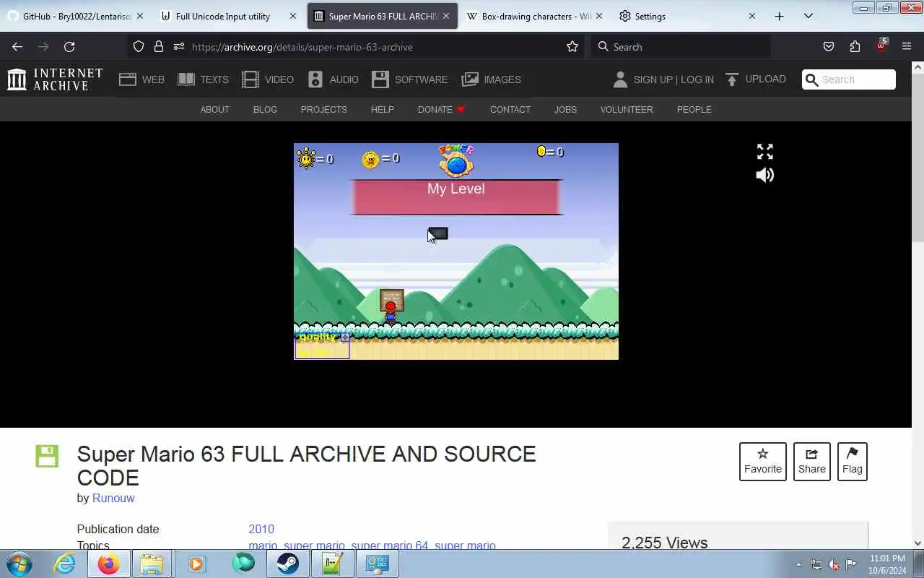Click the My Level banner in game
Image resolution: width=924 pixels, height=578 pixels.
(x=456, y=197)
